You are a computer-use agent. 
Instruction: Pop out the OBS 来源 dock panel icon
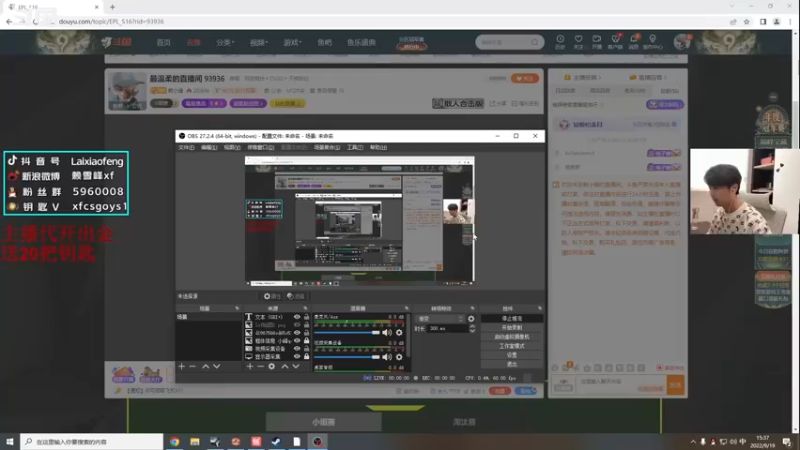[x=305, y=308]
